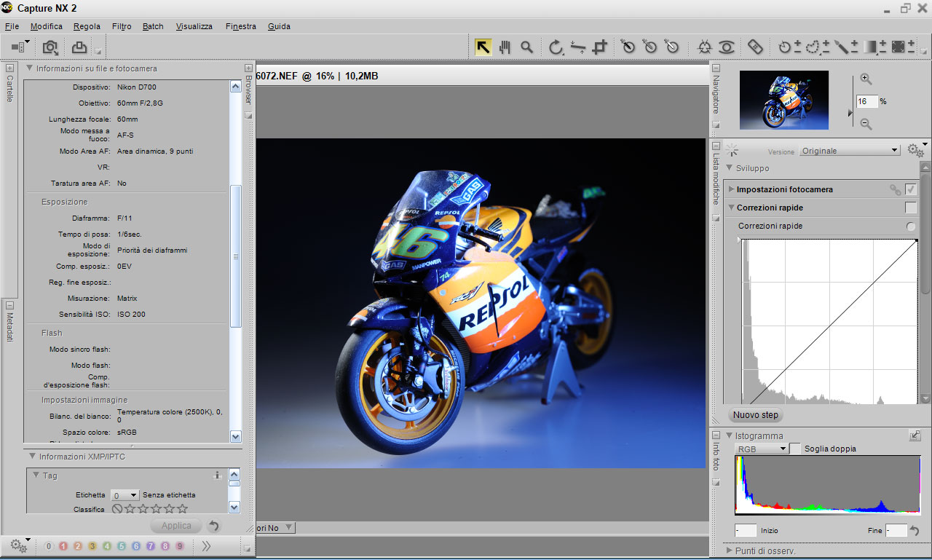Collapse the Informazioni XMP/IPTC section

pos(33,457)
